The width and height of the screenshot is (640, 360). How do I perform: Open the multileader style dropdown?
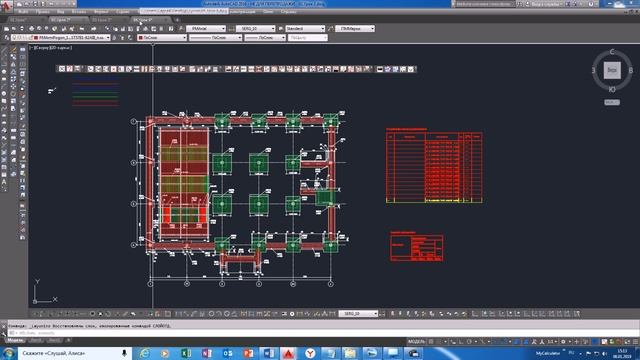tap(355, 29)
